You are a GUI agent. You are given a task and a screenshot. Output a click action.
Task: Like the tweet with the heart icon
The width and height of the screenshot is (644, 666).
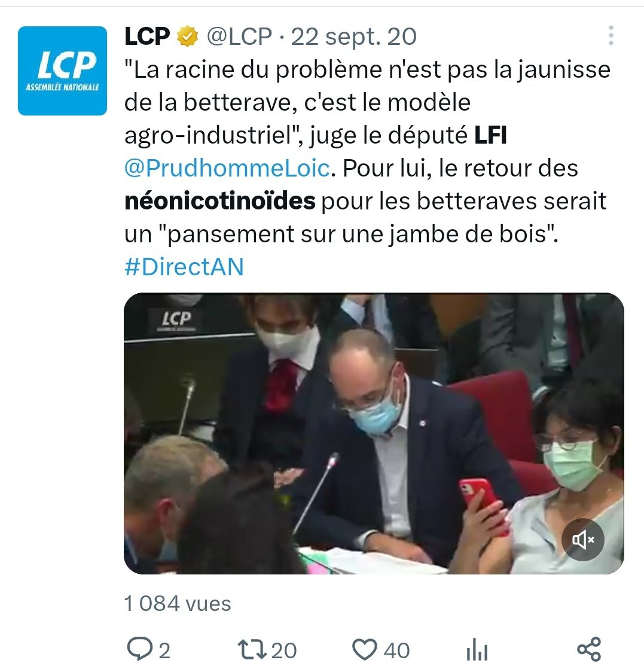click(x=365, y=649)
